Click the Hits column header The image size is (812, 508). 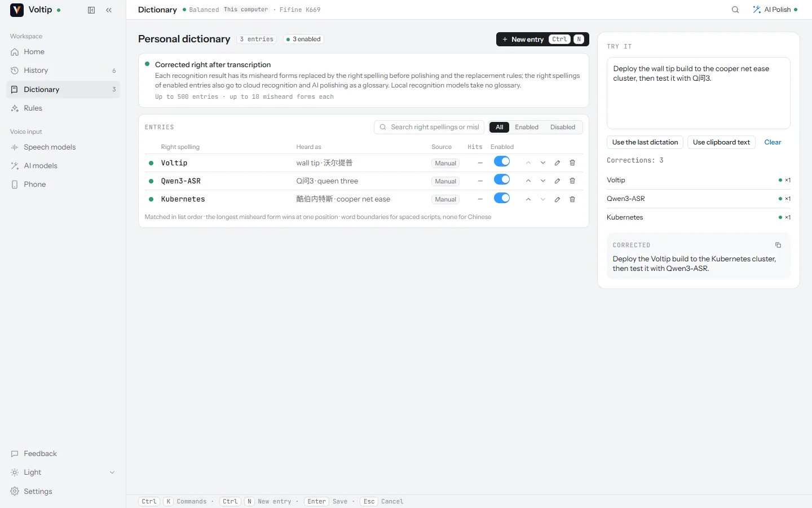click(475, 147)
